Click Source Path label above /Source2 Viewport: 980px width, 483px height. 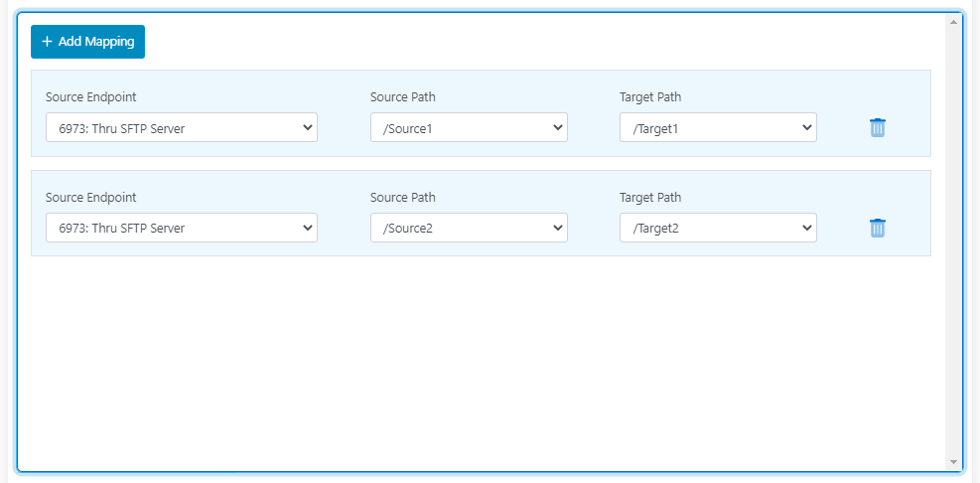402,198
